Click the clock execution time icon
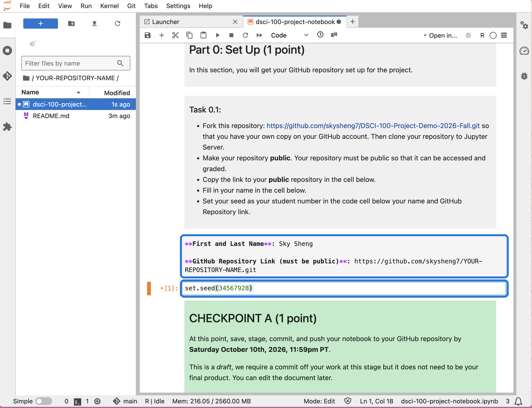The height and width of the screenshot is (408, 532). tap(320, 35)
